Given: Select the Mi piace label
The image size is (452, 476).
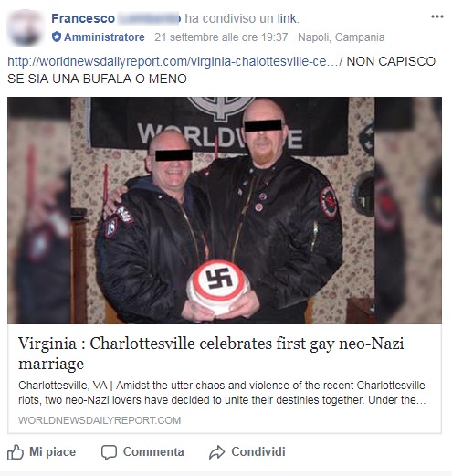Looking at the screenshot, I should (52, 451).
